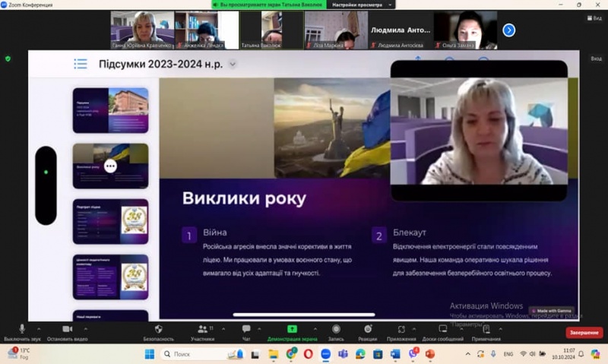
Task: Select the first slide thumbnail
Action: coord(110,110)
